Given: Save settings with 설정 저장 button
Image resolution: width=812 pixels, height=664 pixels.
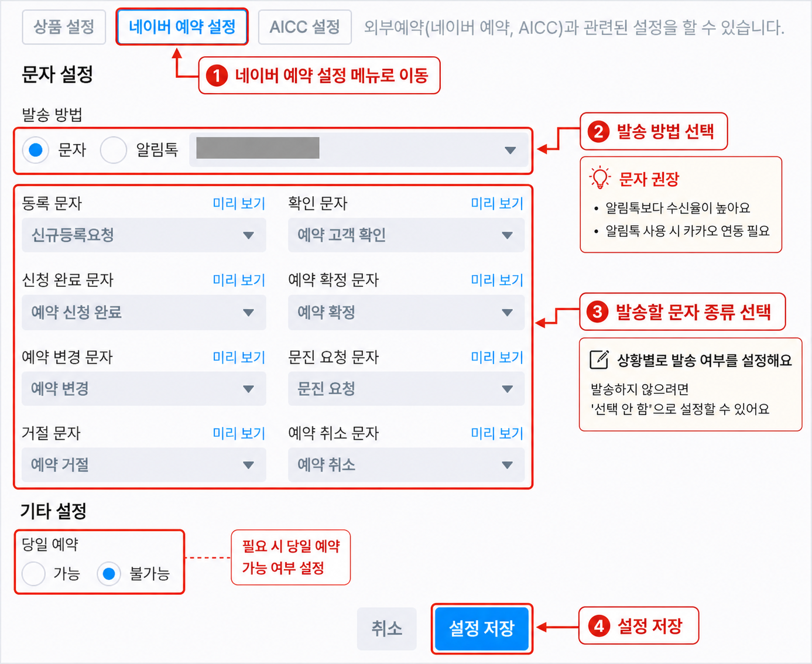Looking at the screenshot, I should (482, 629).
